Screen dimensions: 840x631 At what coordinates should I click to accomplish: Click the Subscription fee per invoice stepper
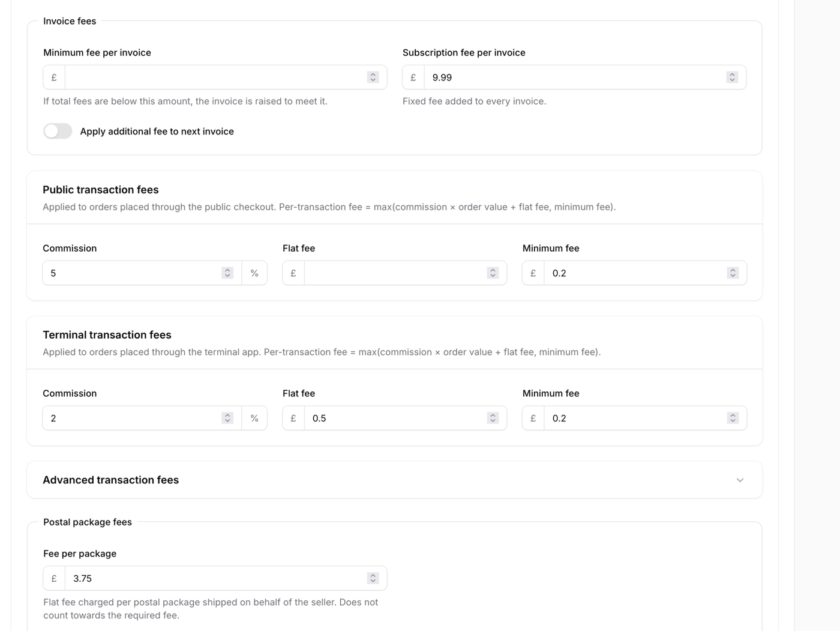(732, 77)
